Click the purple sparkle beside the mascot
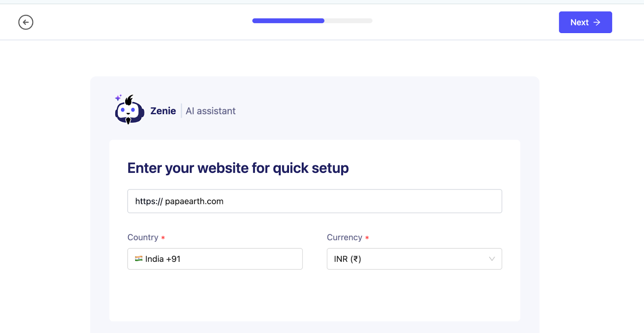 [118, 97]
